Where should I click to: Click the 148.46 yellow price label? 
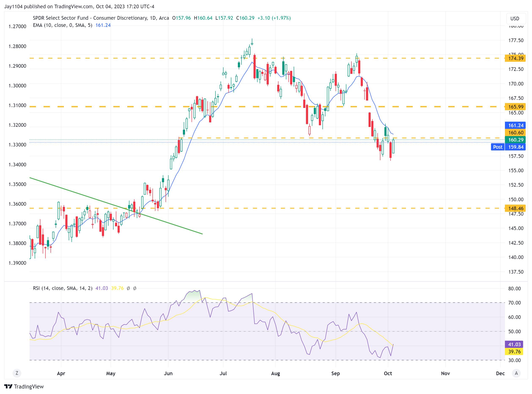tap(515, 208)
